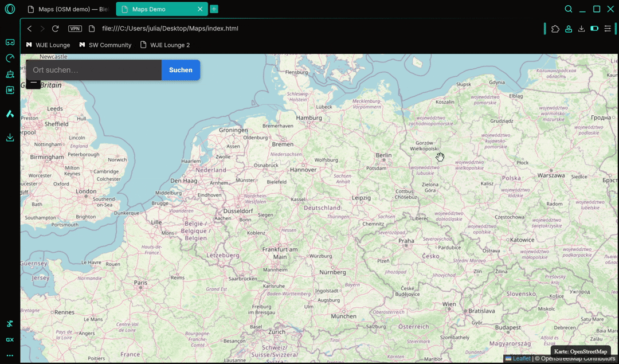
Task: Reload the current page
Action: pyautogui.click(x=56, y=29)
